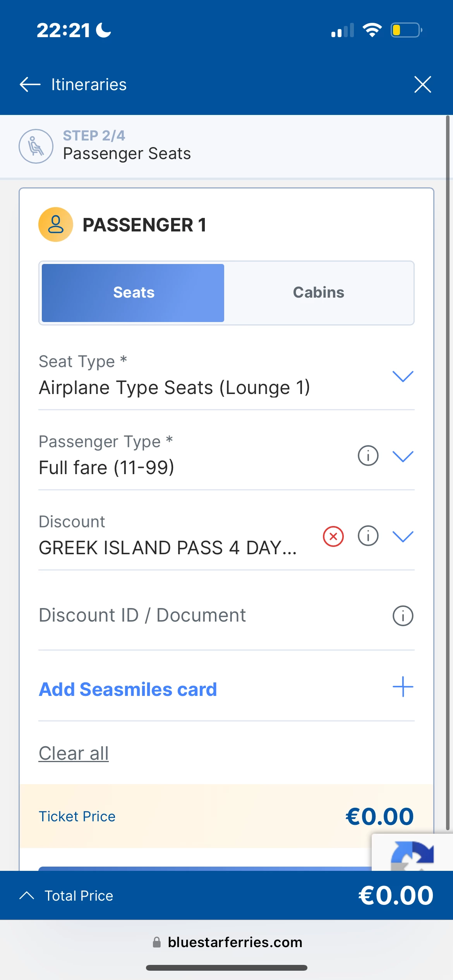Tap the passenger seat step icon
453x980 pixels.
pyautogui.click(x=36, y=146)
